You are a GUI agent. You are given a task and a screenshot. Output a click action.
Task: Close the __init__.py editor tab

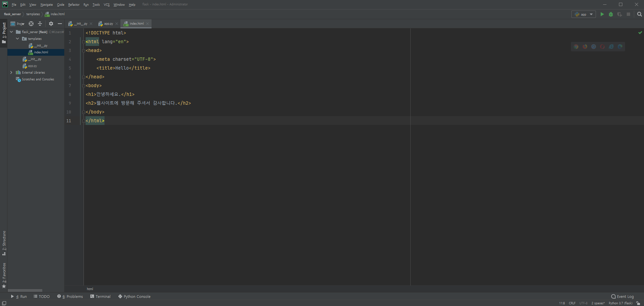(x=91, y=24)
